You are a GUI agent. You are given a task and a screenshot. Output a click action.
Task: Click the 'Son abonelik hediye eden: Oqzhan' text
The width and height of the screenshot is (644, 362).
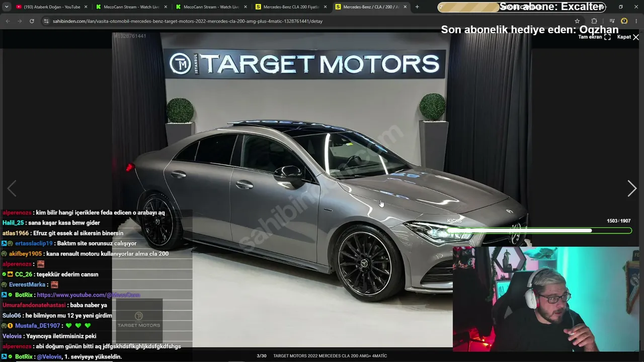[529, 30]
